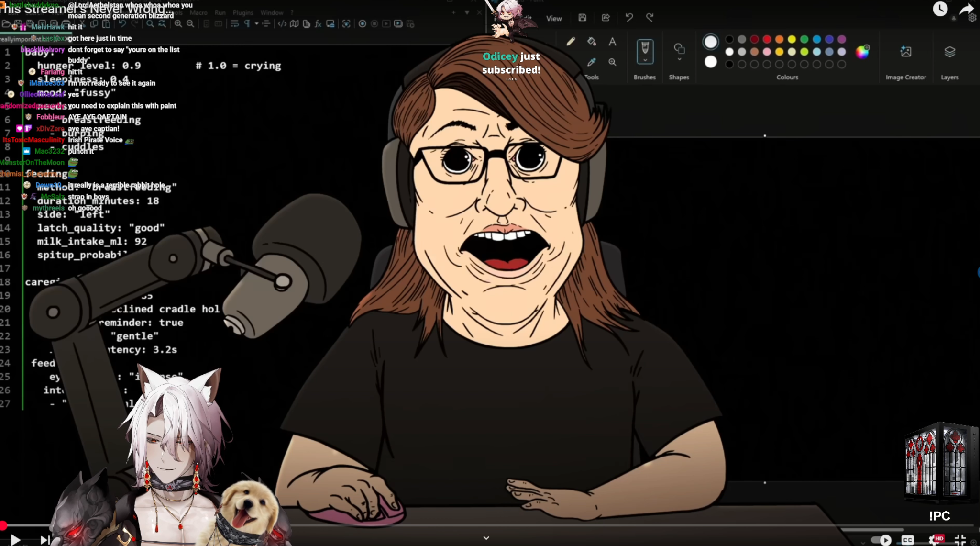Pick the purple colour swatch
The image size is (980, 546).
[842, 39]
